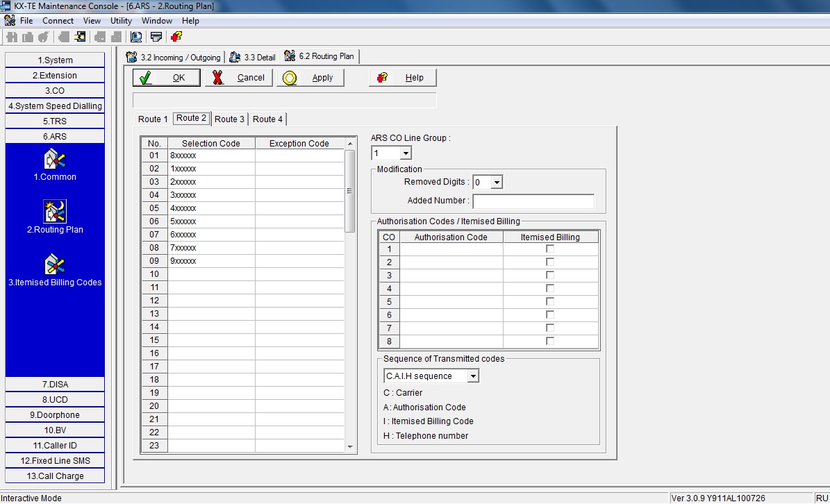Tick Itemised Billing checkbox for CO 4
The image size is (830, 504).
550,288
